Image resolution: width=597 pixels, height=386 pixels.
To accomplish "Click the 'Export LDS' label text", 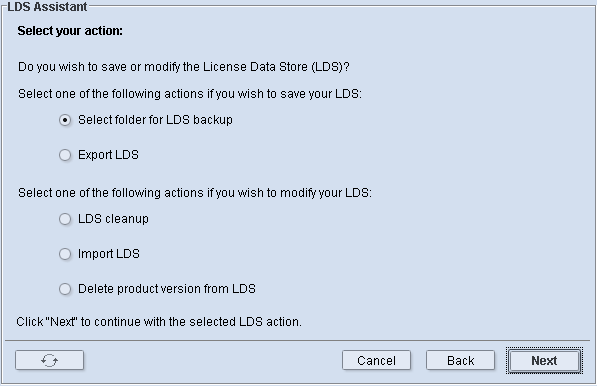I will pyautogui.click(x=109, y=155).
